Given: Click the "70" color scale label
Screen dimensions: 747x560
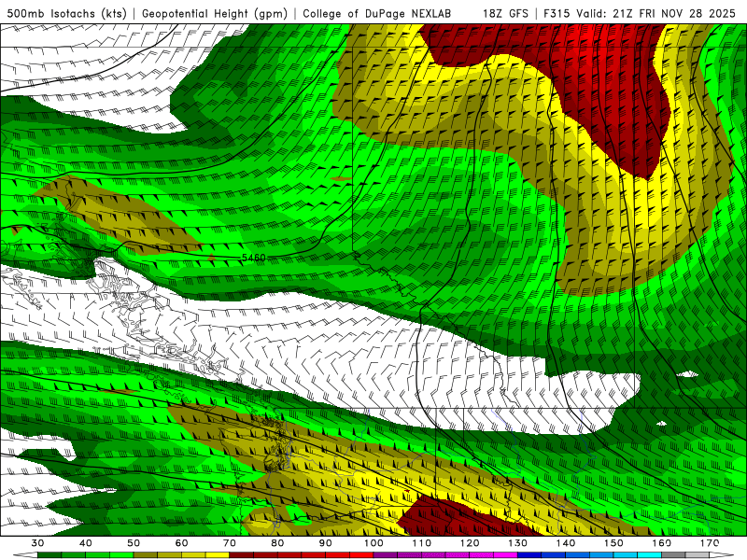Looking at the screenshot, I should tap(230, 543).
